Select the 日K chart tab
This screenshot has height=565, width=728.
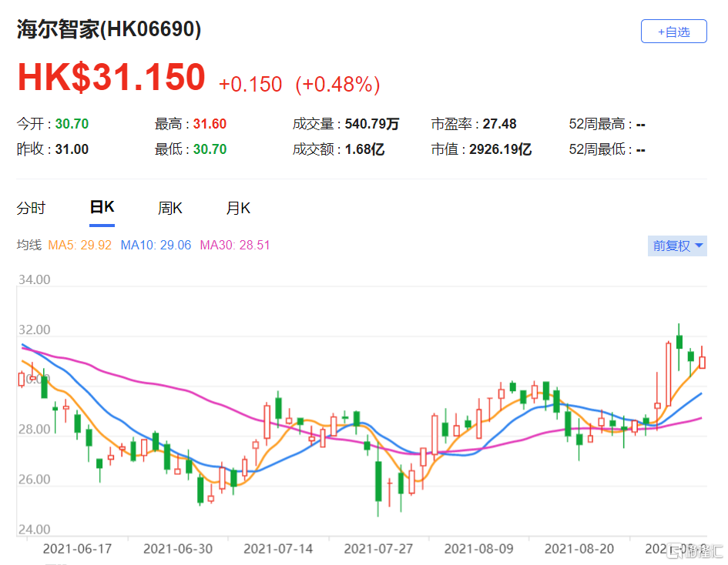[102, 207]
